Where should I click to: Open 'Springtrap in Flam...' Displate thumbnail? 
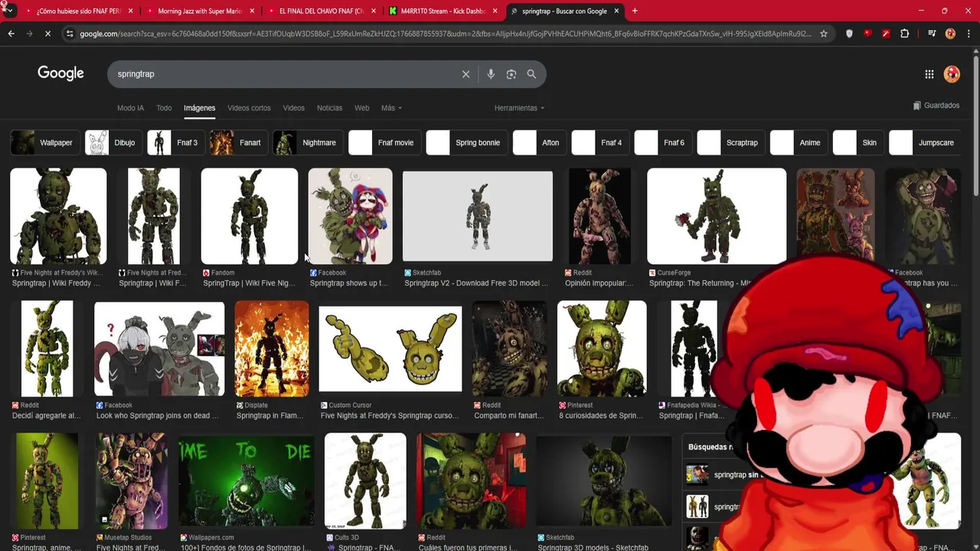tap(272, 348)
